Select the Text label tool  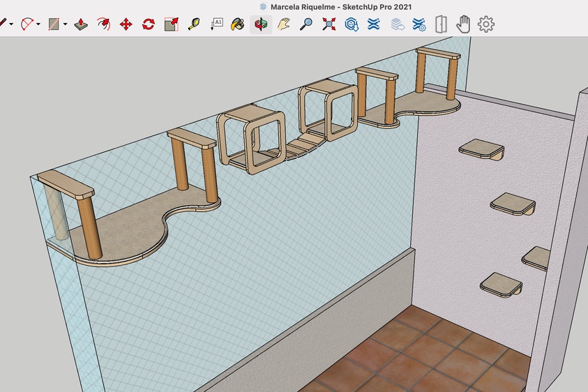tap(217, 24)
